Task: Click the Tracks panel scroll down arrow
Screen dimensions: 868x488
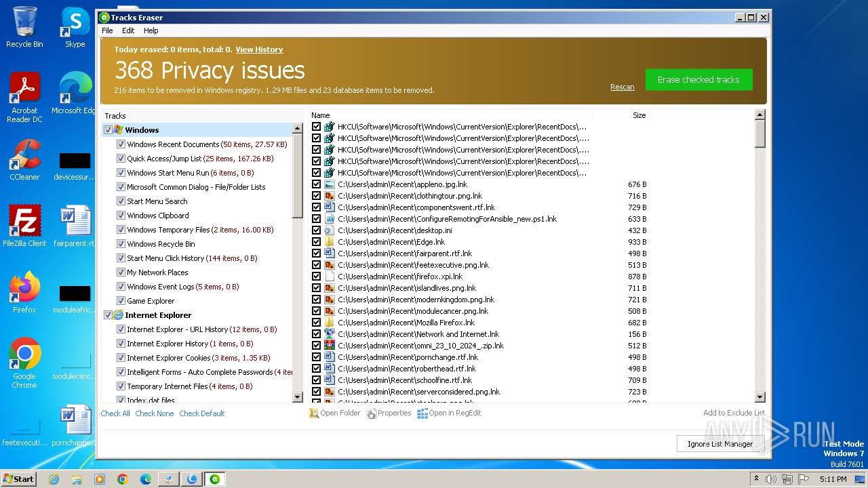Action: point(297,397)
